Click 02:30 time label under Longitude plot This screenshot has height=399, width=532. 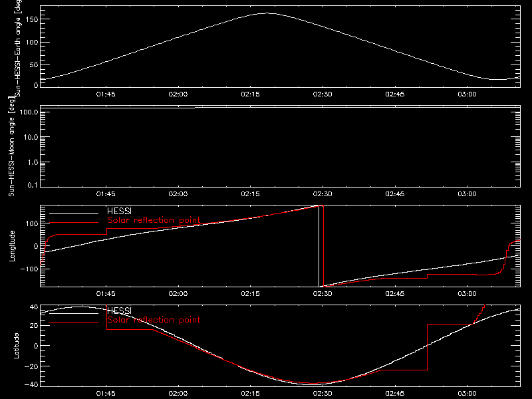point(323,293)
